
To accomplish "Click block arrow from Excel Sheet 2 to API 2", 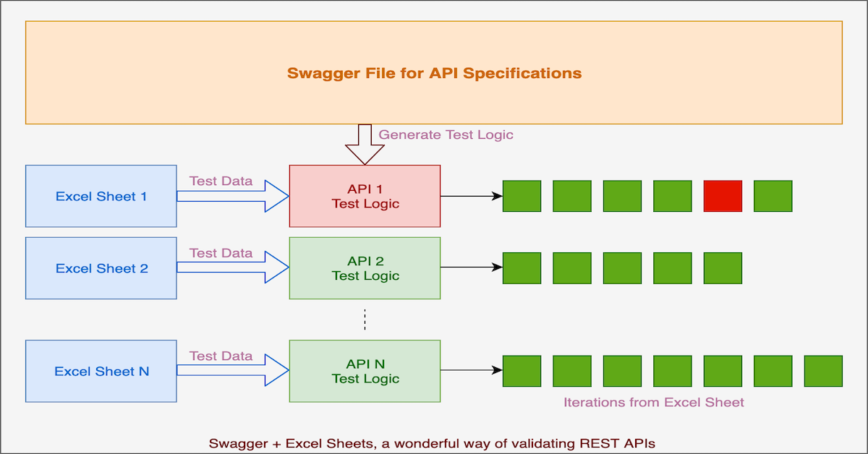I will (233, 268).
